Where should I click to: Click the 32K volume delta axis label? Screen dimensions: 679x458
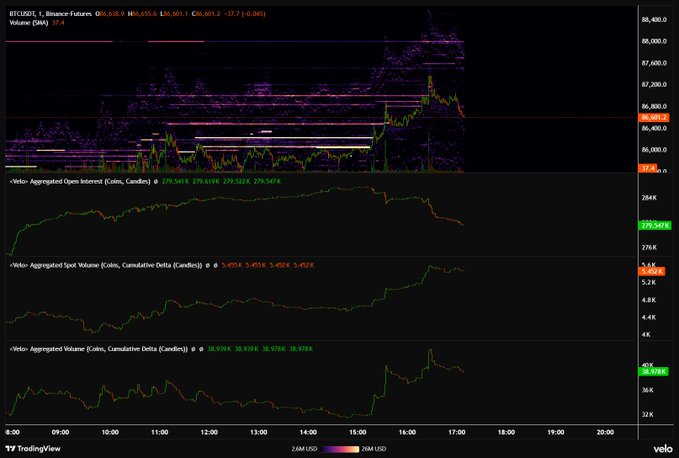pos(647,415)
